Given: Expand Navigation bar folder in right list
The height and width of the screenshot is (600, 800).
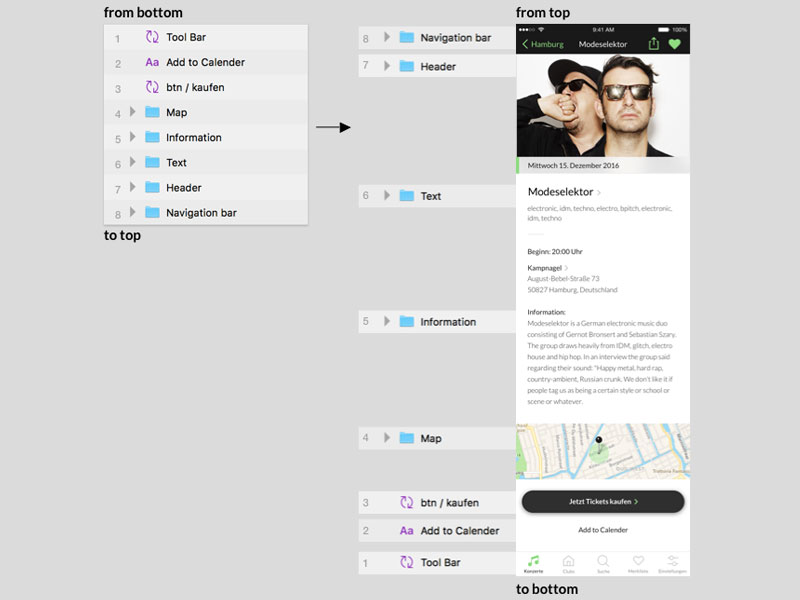Looking at the screenshot, I should point(387,37).
